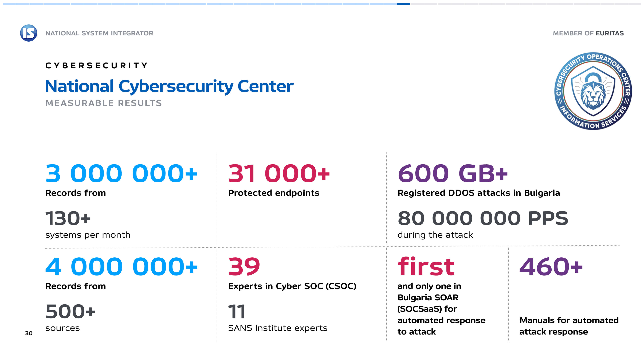The width and height of the screenshot is (644, 362).
Task: Click the "MEMBER OF EURITAS" label
Action: 588,33
